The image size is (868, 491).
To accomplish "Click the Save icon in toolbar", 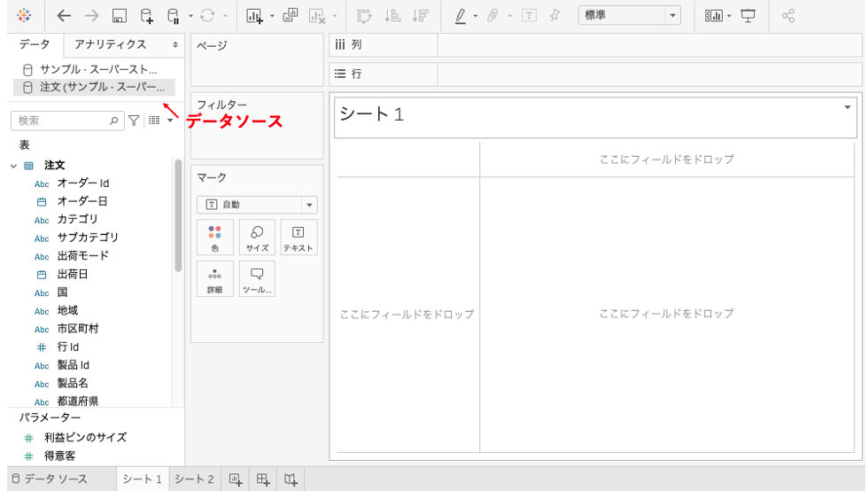I will (x=119, y=16).
